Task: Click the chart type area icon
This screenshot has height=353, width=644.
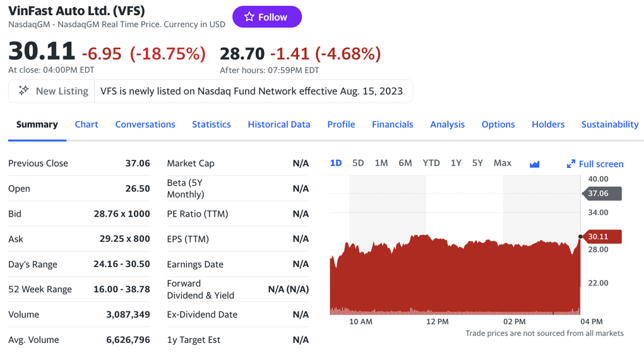Action: click(535, 164)
